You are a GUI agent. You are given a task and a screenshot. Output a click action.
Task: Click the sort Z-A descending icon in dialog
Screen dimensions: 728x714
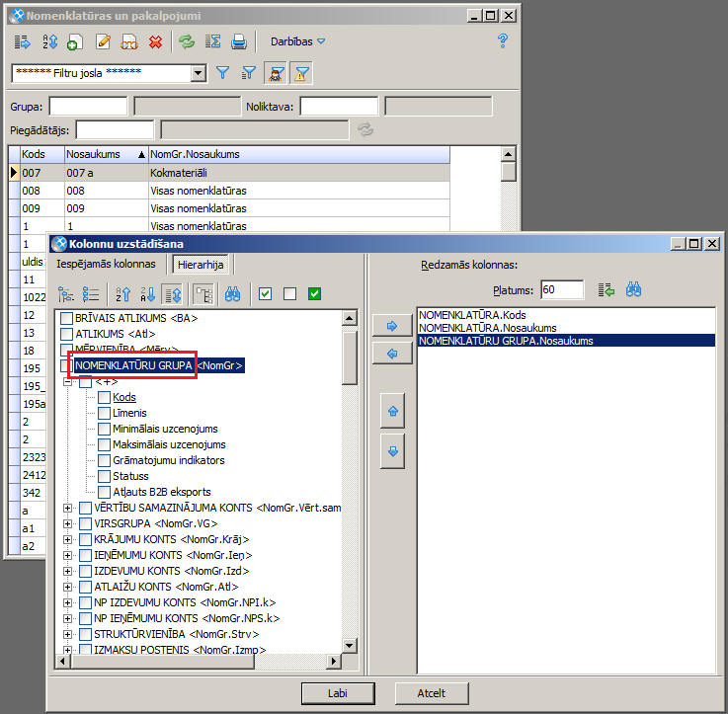pos(148,294)
